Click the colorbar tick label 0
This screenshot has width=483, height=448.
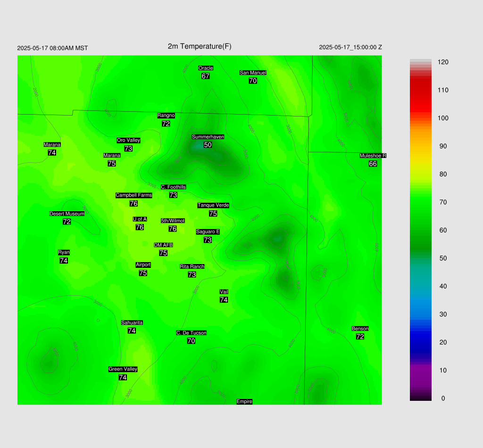pos(443,398)
